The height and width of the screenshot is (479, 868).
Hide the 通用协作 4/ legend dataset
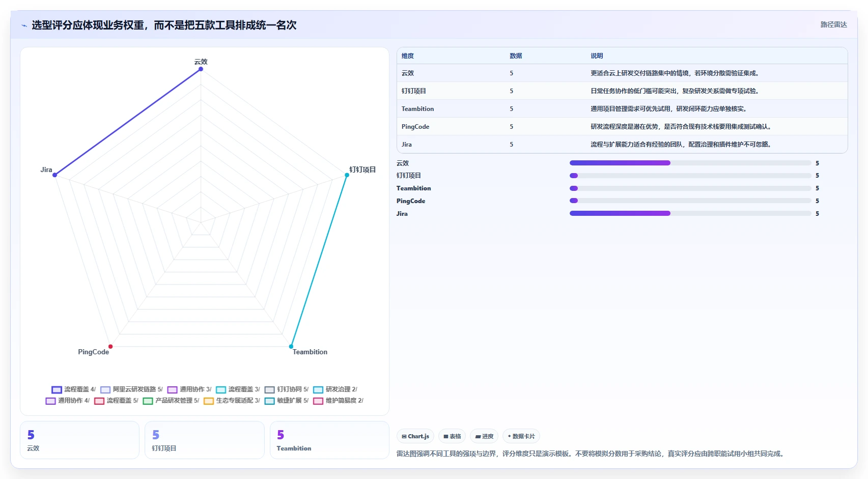67,401
